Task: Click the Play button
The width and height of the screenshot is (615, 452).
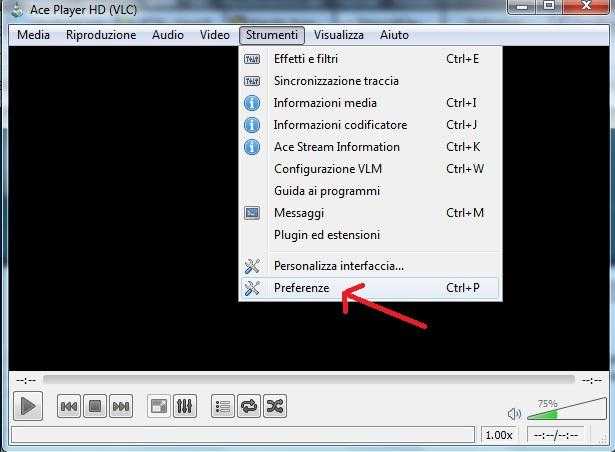Action: click(28, 406)
